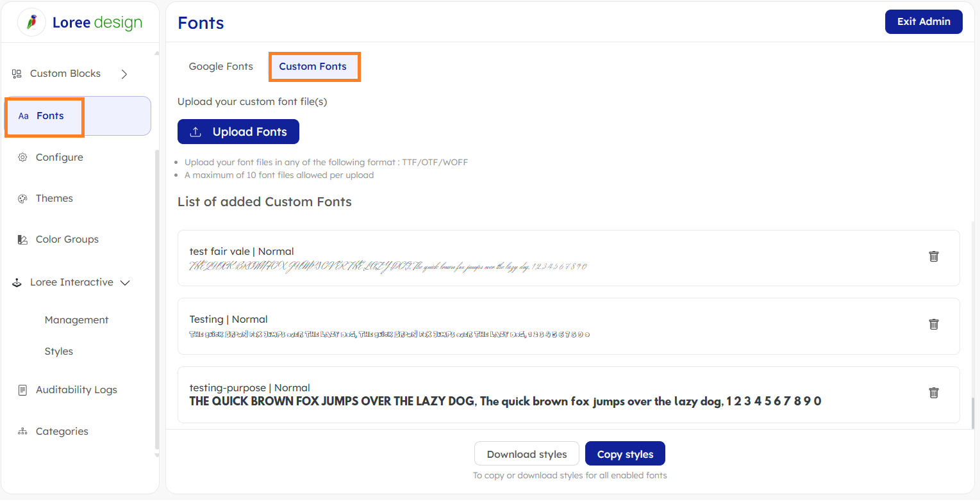Click the Exit Admin button

[923, 22]
